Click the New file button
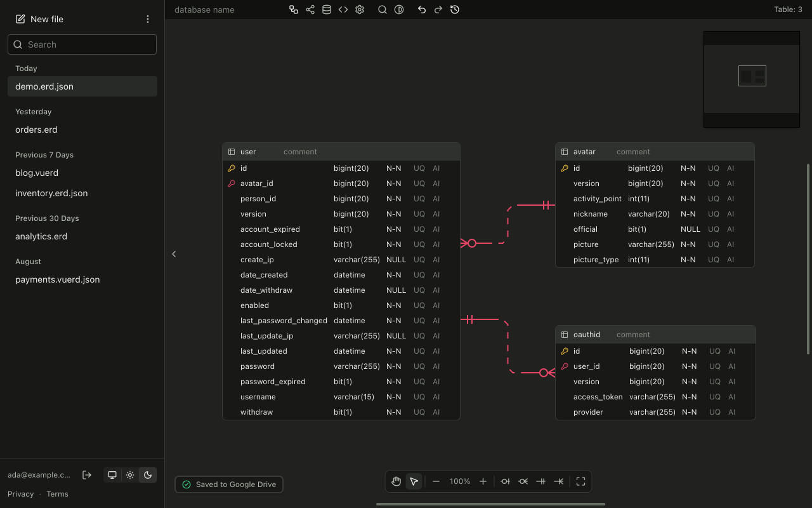The width and height of the screenshot is (812, 508). 39,19
